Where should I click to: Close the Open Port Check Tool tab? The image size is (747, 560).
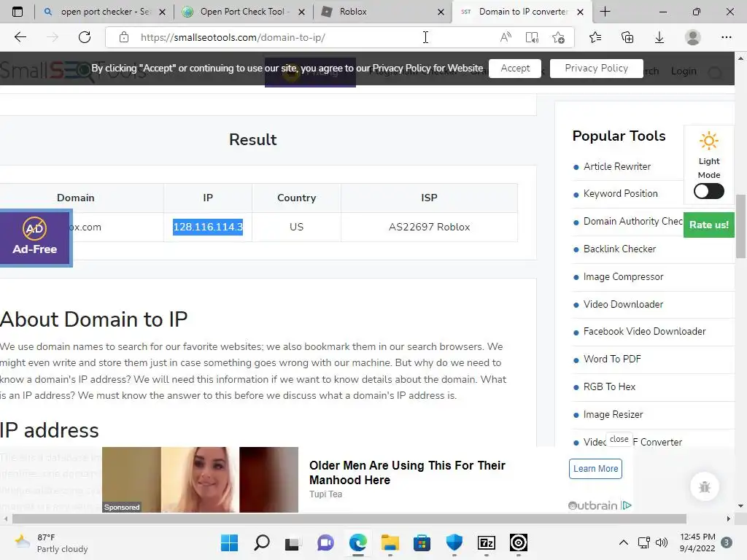click(301, 12)
